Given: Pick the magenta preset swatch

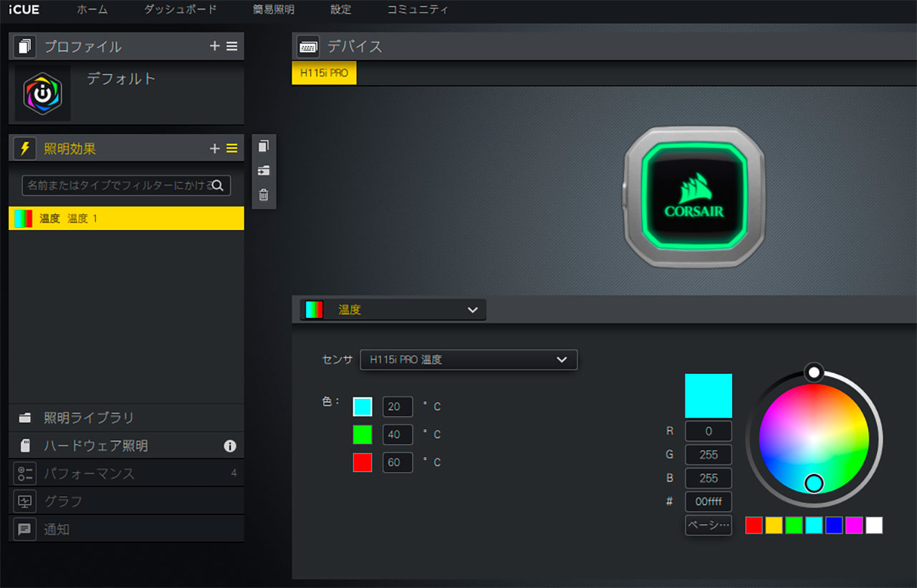Looking at the screenshot, I should [x=854, y=525].
